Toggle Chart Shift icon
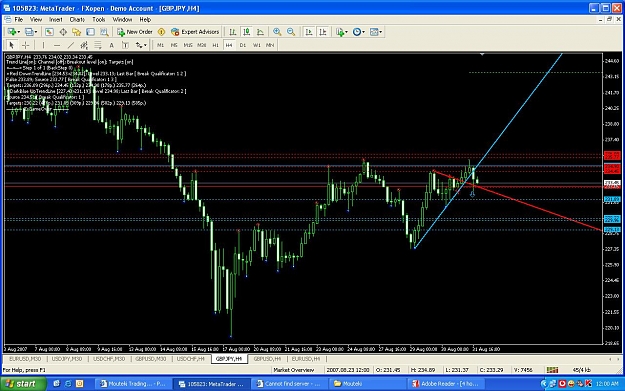This screenshot has width=625, height=391. tap(323, 32)
